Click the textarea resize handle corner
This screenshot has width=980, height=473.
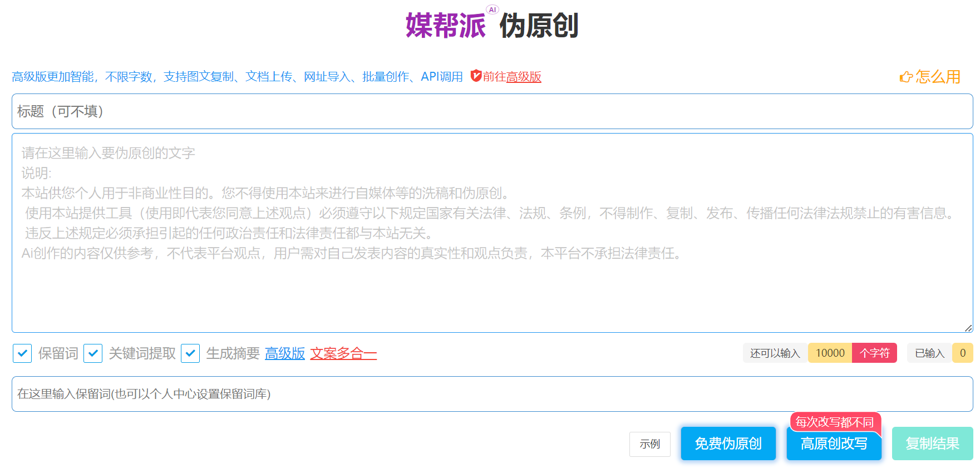click(968, 328)
